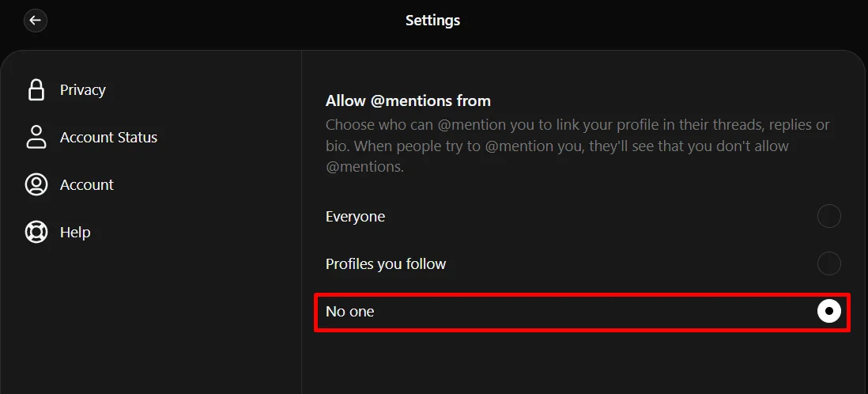The width and height of the screenshot is (868, 394).
Task: Go back using the arrow icon
Action: pos(36,21)
